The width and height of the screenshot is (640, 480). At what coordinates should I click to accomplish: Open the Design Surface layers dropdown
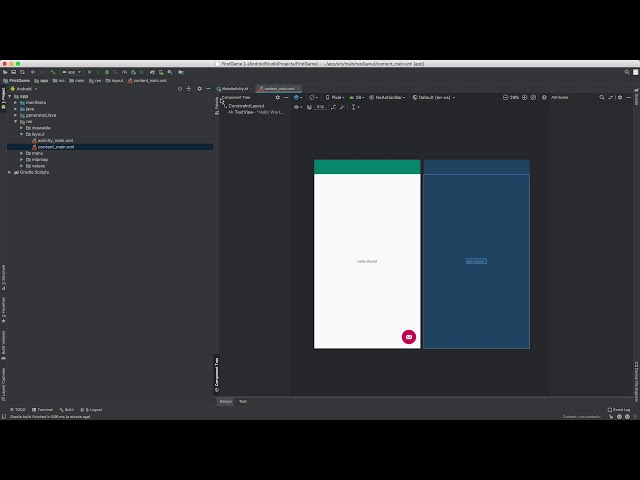pyautogui.click(x=298, y=98)
